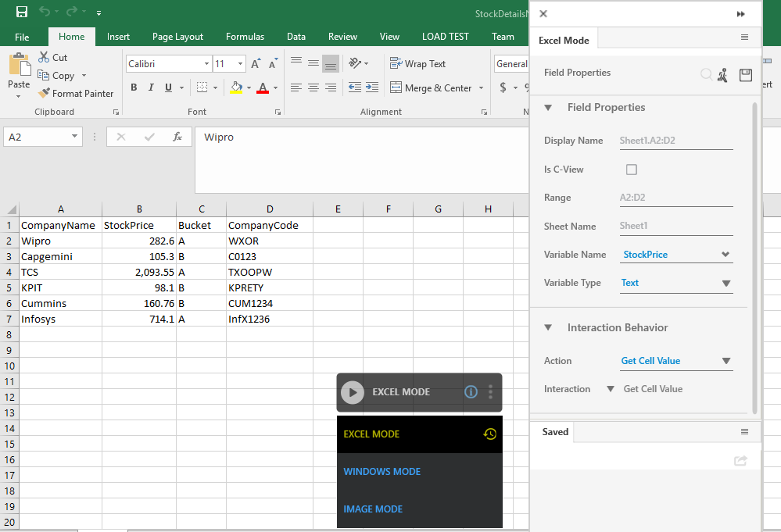Screen dimensions: 781x532
Task: Click the insert function fx icon
Action: (x=177, y=137)
